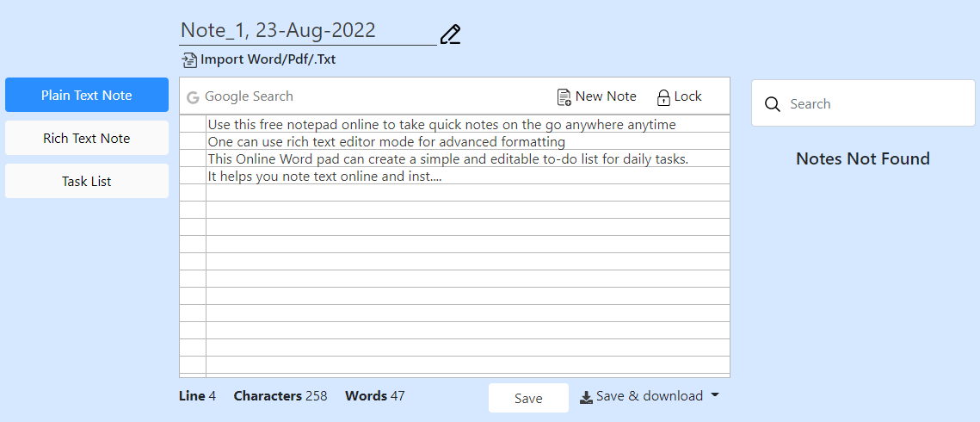Click the line starting "It helps you note"
This screenshot has width=980, height=422.
coord(324,177)
